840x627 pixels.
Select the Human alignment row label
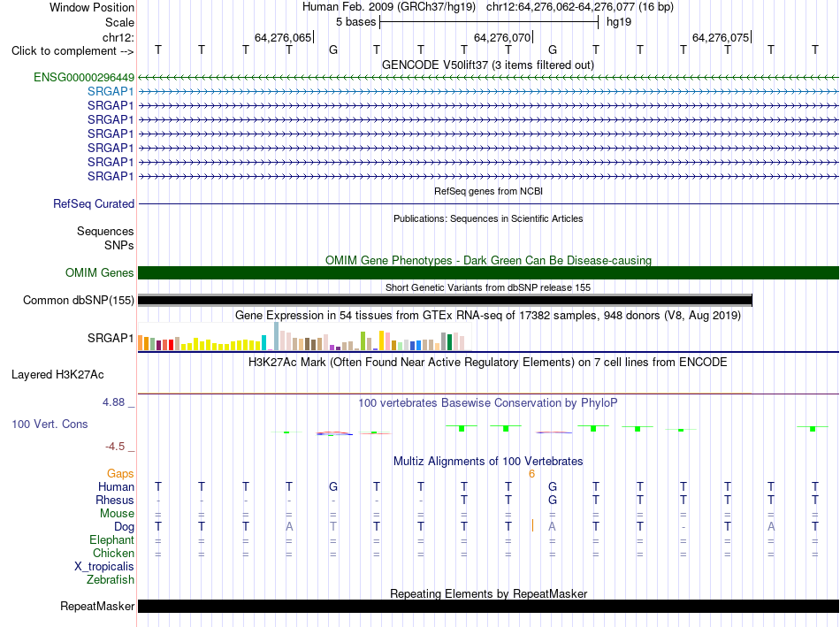116,487
